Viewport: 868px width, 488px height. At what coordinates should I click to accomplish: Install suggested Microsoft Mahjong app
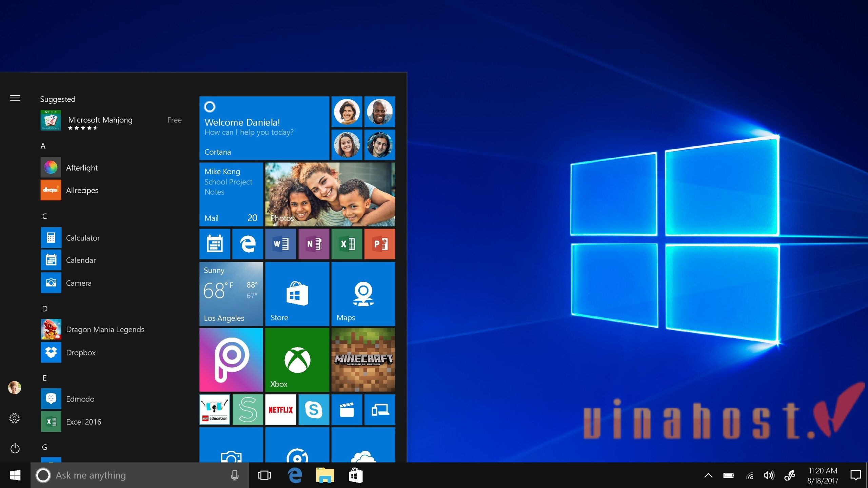click(111, 120)
